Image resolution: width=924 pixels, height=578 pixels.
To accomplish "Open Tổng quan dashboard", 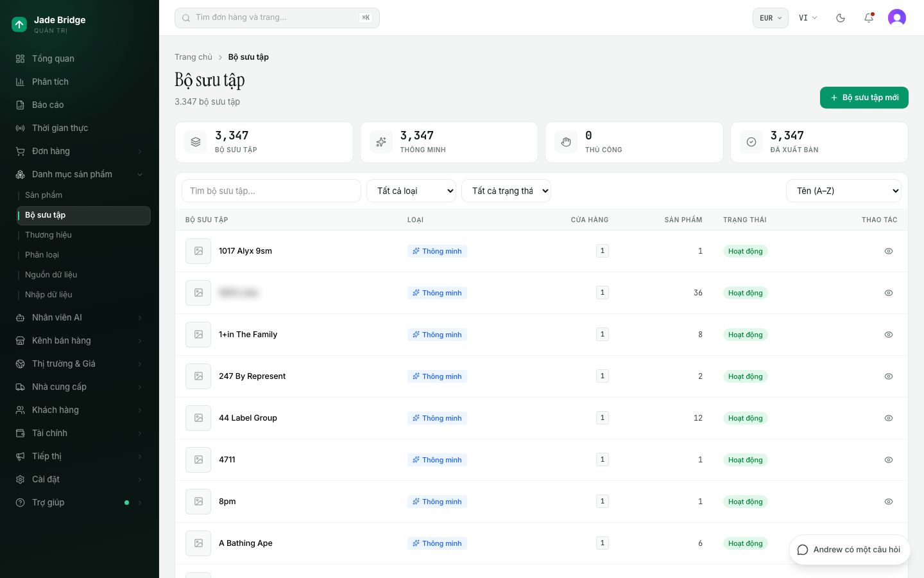I will pyautogui.click(x=80, y=58).
